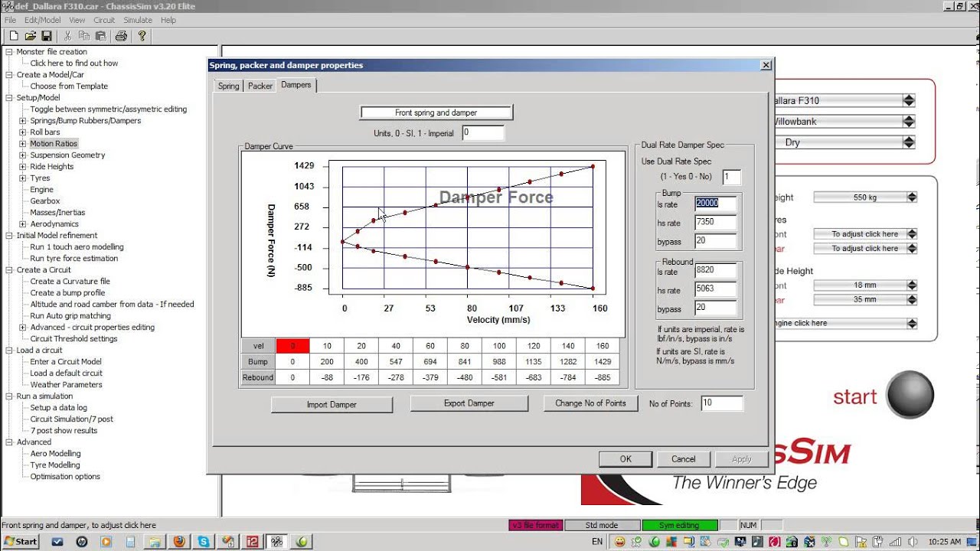Click the Bump ls rate field
Viewport: 980px width, 551px height.
[716, 204]
